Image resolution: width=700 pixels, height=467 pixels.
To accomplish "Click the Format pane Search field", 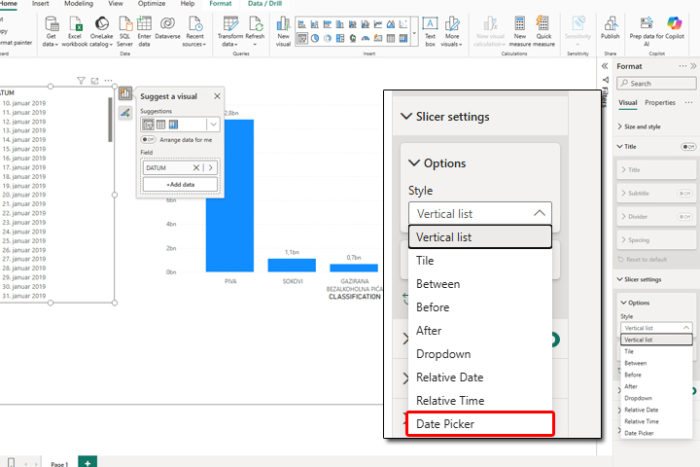I will pyautogui.click(x=656, y=83).
